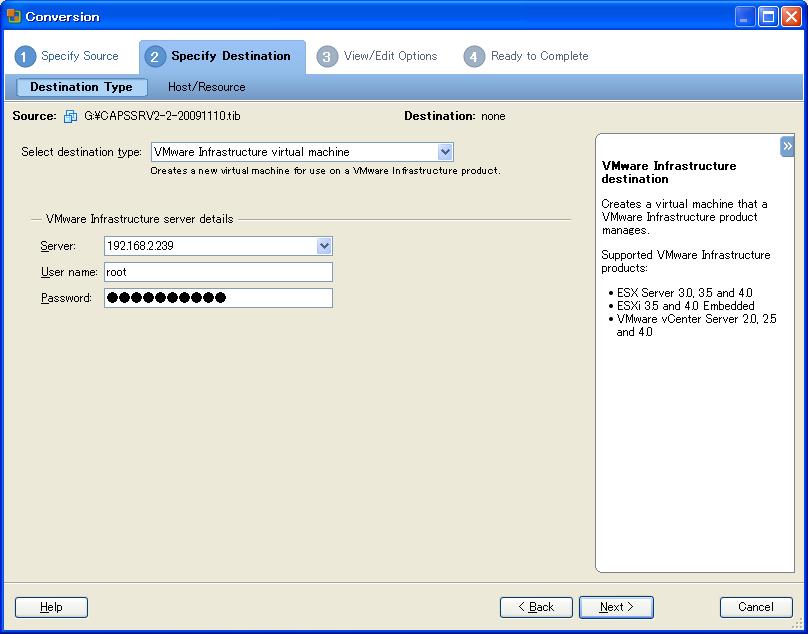The image size is (808, 634).
Task: Expand the Server address dropdown arrow
Action: pos(324,246)
